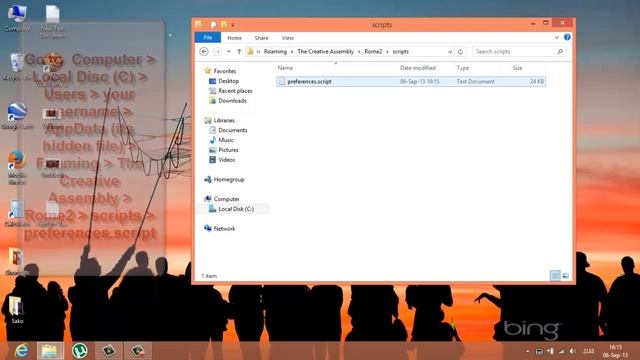This screenshot has width=640, height=360.
Task: Open uTorrent from the taskbar
Action: tap(80, 351)
